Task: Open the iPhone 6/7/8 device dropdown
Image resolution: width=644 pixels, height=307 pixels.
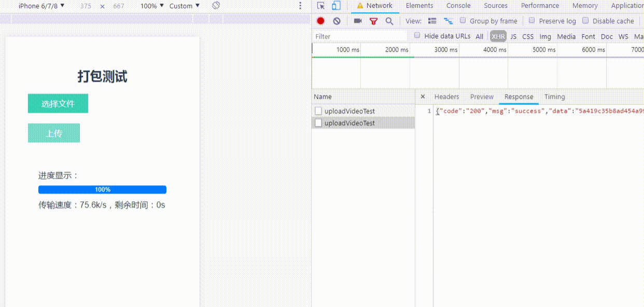Action: (41, 6)
